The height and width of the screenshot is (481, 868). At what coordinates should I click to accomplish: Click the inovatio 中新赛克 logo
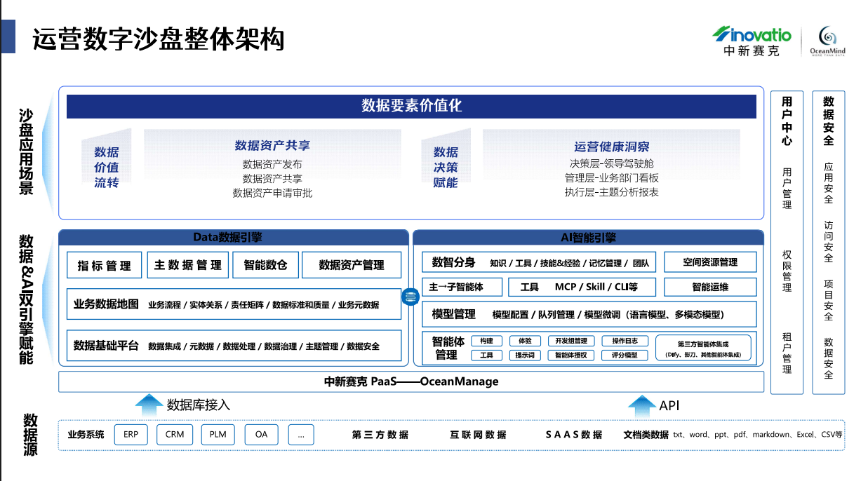tap(752, 41)
